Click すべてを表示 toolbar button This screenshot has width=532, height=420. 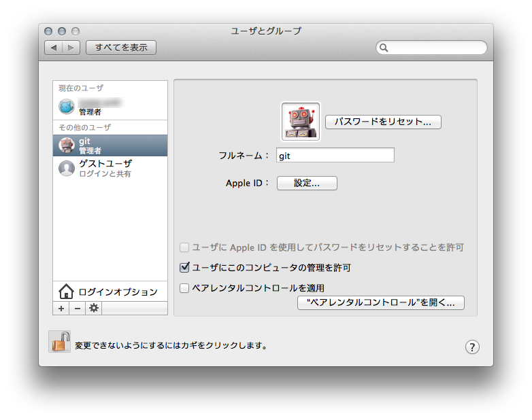click(121, 48)
